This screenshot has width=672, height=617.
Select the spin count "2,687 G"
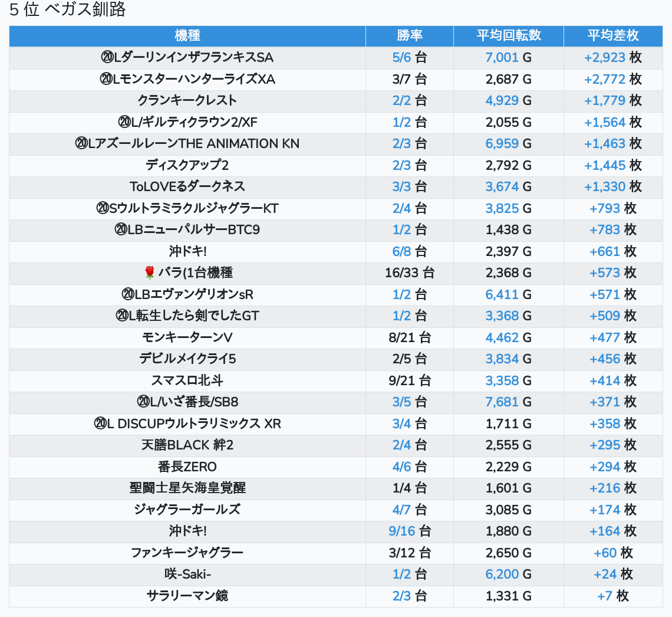(509, 79)
